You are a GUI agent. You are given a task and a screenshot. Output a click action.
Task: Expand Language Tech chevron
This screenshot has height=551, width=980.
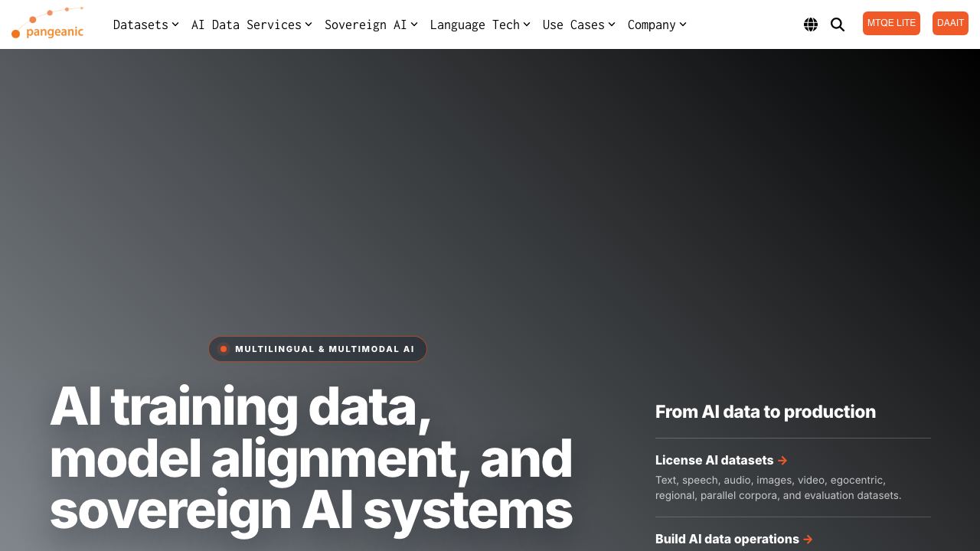pos(527,24)
